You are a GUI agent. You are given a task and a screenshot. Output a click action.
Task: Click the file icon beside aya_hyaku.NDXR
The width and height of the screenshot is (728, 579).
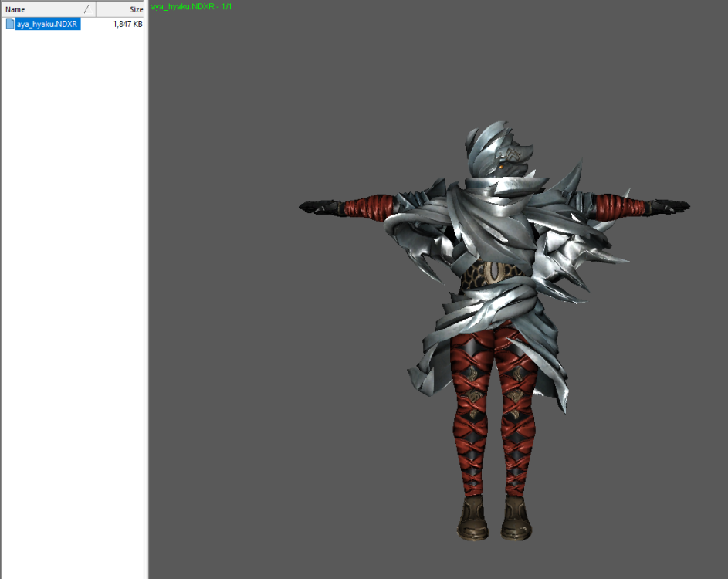click(10, 24)
